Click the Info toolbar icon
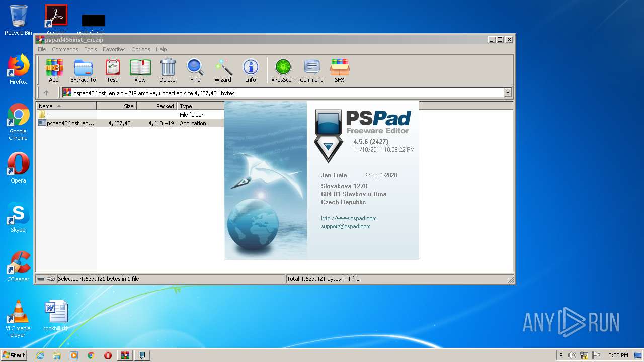 pos(251,70)
